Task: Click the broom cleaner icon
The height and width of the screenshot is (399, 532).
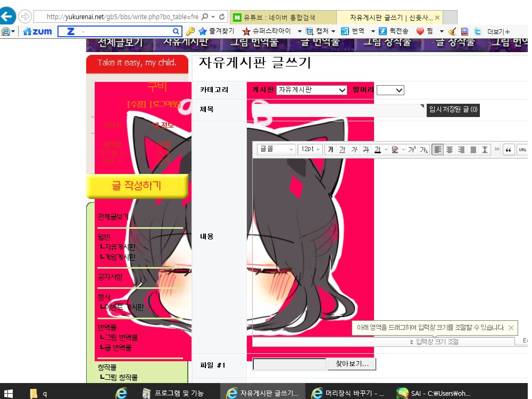Action: click(x=452, y=31)
